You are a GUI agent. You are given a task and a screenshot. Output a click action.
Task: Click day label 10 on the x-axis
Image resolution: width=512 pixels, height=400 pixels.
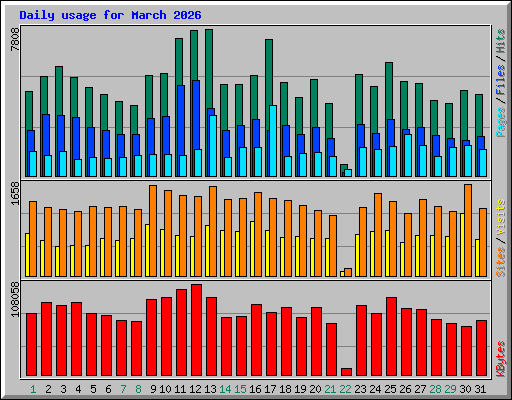click(x=165, y=389)
